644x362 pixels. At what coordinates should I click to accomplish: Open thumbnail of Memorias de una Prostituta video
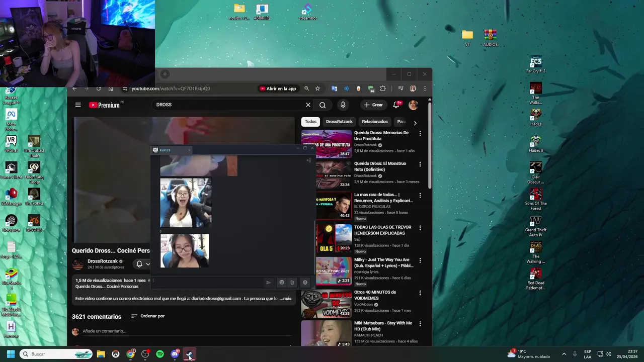pos(327,144)
